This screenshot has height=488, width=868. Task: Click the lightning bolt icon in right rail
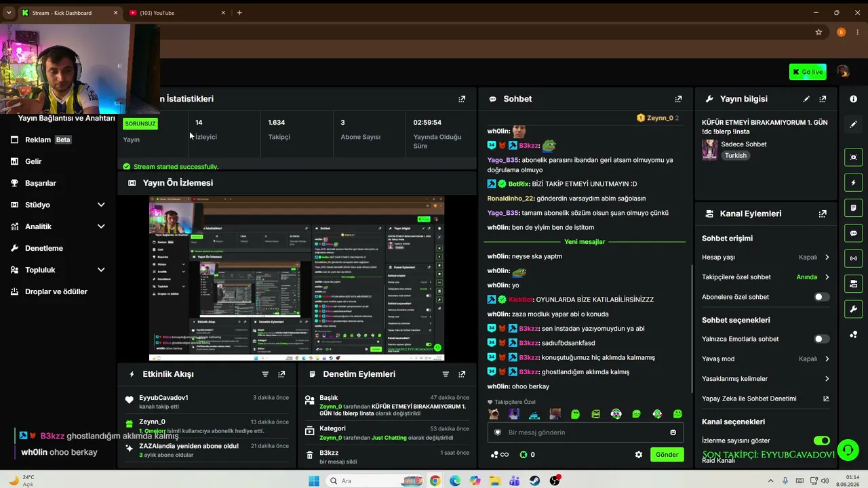pos(853,183)
